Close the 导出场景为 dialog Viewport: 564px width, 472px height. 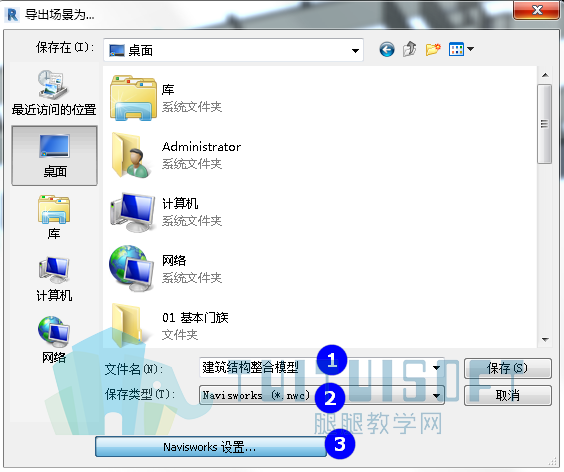point(536,10)
